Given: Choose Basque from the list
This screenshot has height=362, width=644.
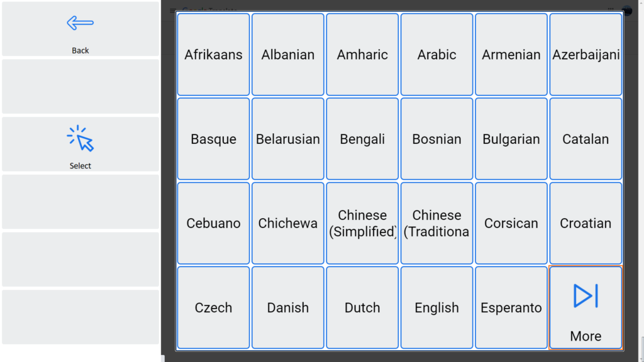Looking at the screenshot, I should pyautogui.click(x=213, y=139).
